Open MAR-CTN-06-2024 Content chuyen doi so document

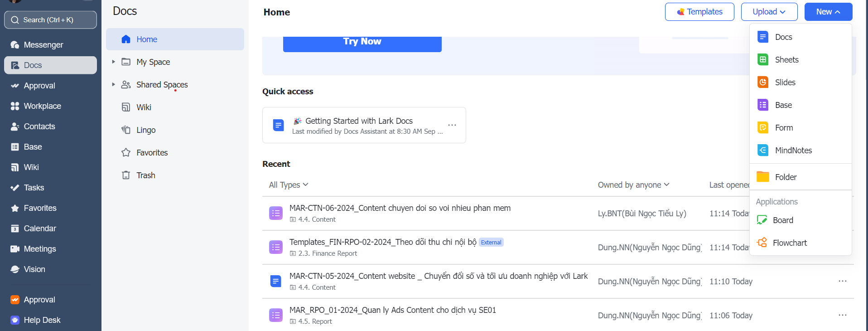(400, 208)
